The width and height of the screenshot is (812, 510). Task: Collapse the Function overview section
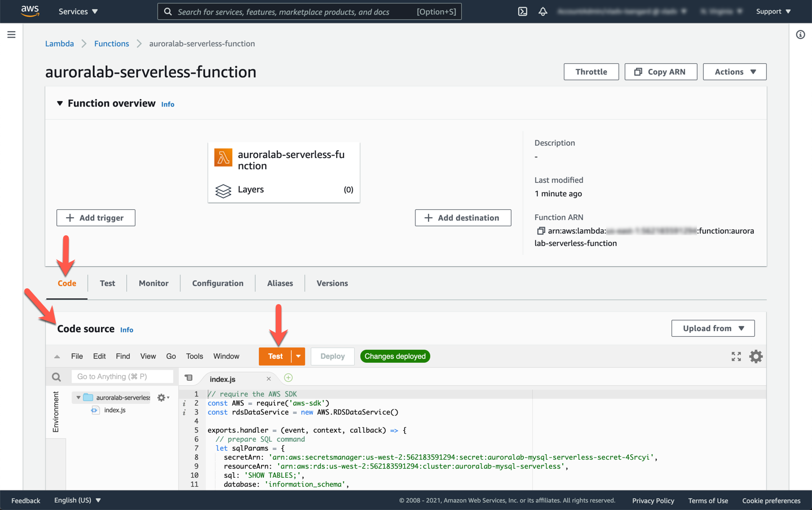point(60,103)
